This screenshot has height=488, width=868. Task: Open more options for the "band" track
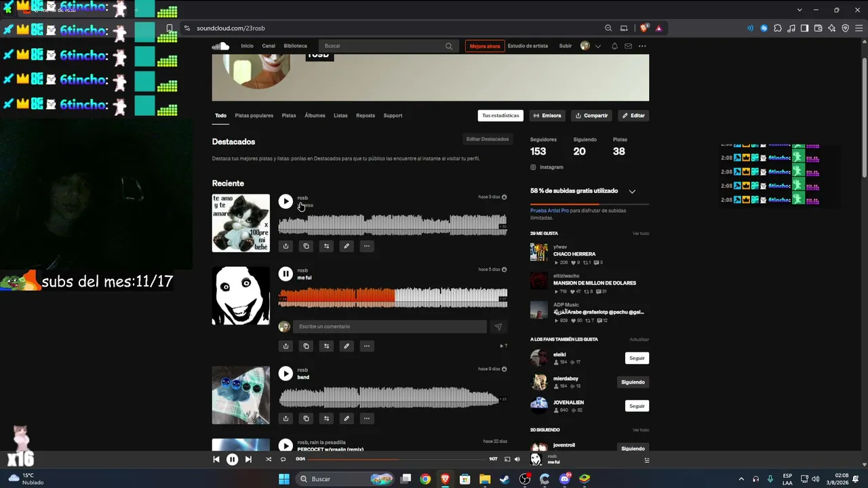pyautogui.click(x=367, y=418)
